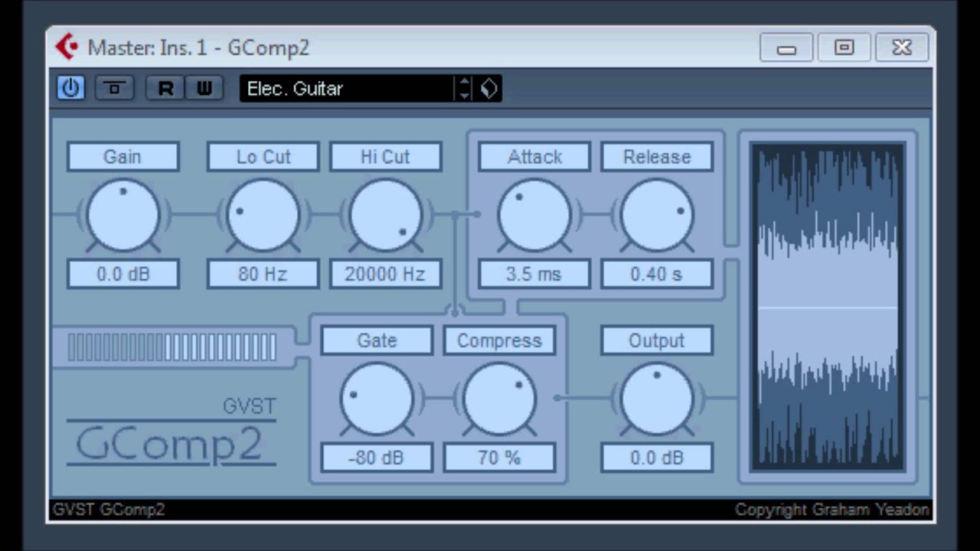Image resolution: width=980 pixels, height=551 pixels.
Task: Click the waveform display panel
Action: 827,307
